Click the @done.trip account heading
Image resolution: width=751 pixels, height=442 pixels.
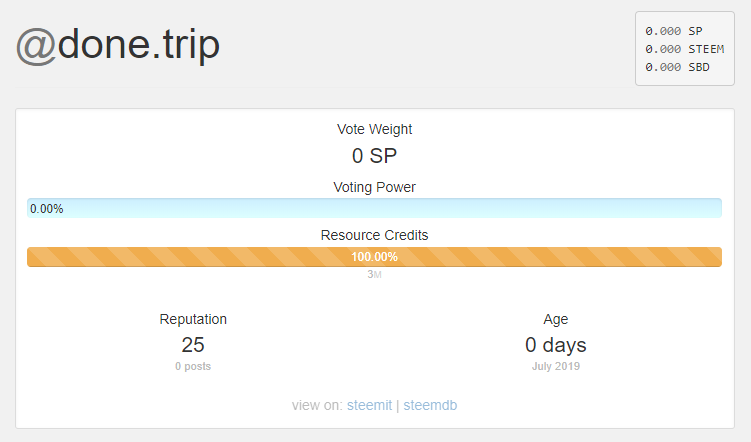coord(118,46)
